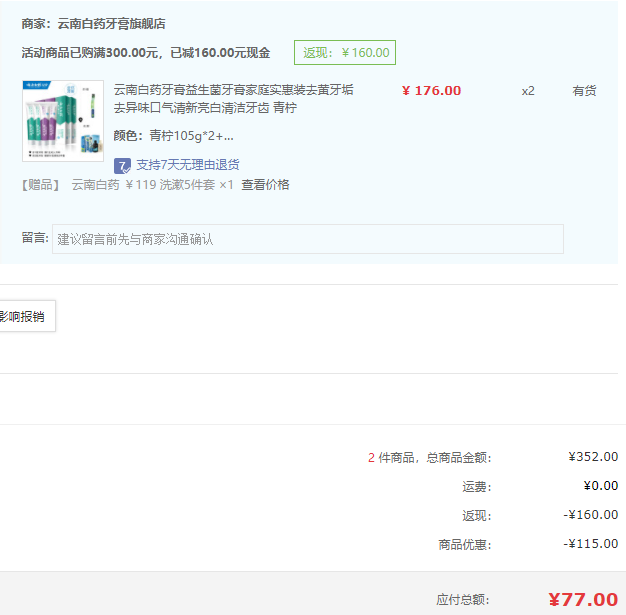Click the x2 quantity indicator
626x615 pixels.
point(528,91)
